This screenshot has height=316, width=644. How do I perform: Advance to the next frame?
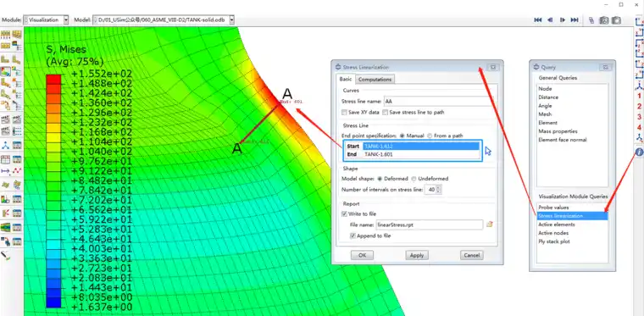563,19
